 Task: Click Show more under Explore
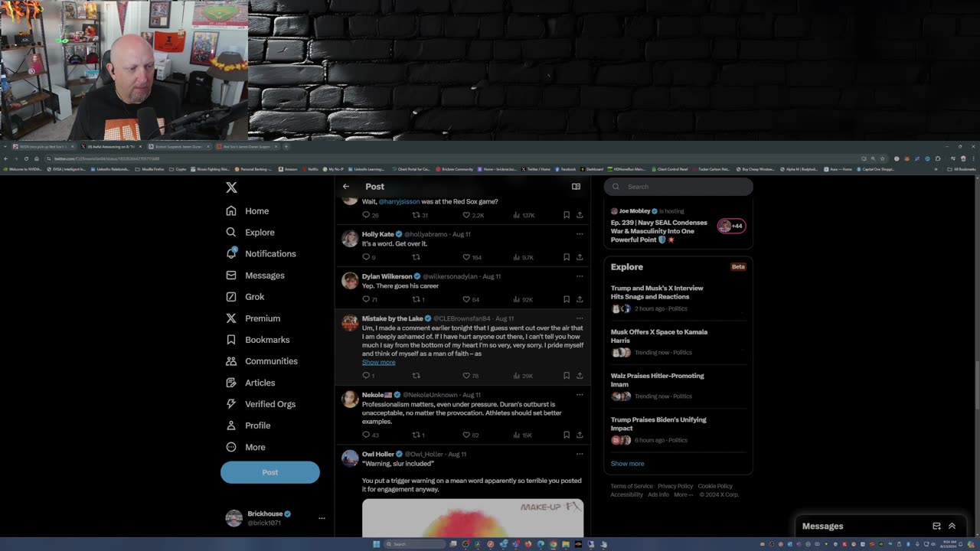[627, 464]
